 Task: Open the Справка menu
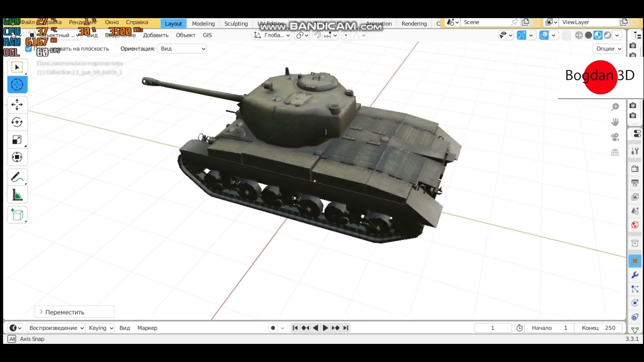tap(137, 22)
